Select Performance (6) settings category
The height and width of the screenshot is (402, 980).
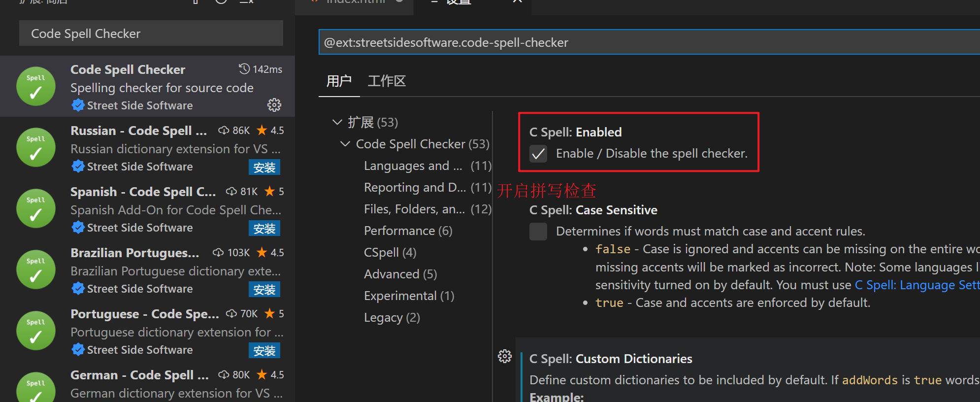[x=408, y=231]
